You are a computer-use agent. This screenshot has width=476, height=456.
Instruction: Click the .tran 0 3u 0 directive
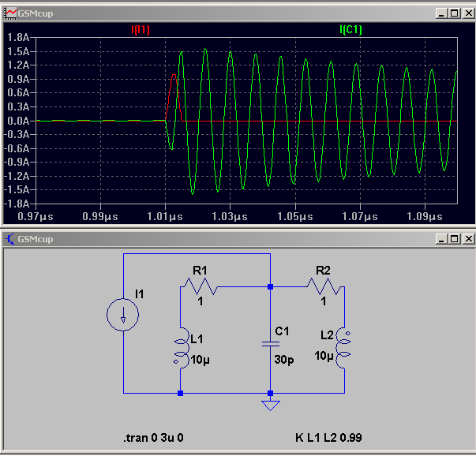coord(153,438)
